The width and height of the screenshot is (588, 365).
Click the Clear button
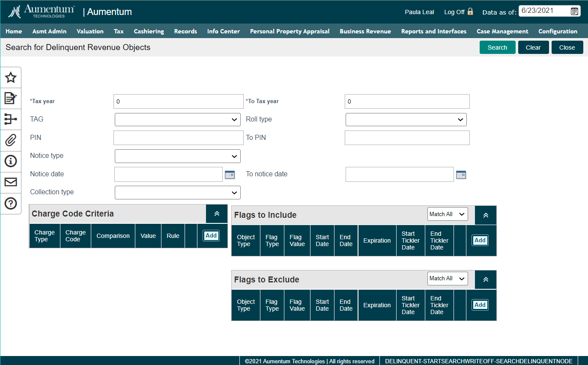[533, 47]
